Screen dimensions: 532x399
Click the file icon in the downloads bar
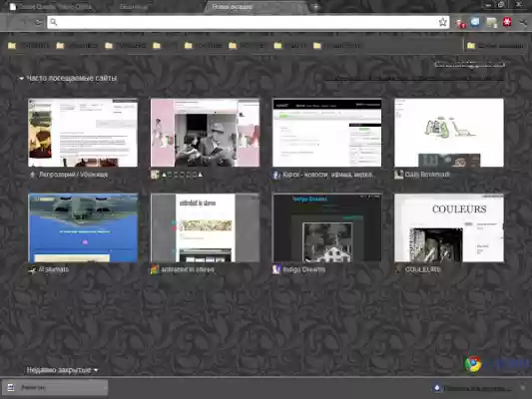pyautogui.click(x=11, y=387)
